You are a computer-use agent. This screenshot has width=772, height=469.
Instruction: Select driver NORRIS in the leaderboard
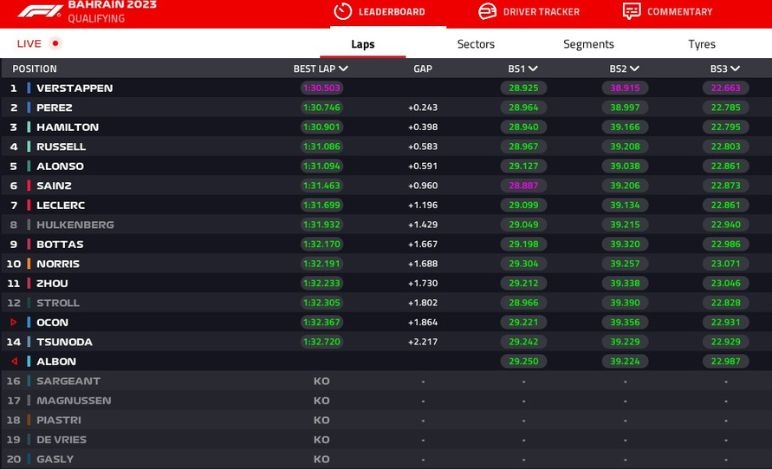pyautogui.click(x=58, y=264)
